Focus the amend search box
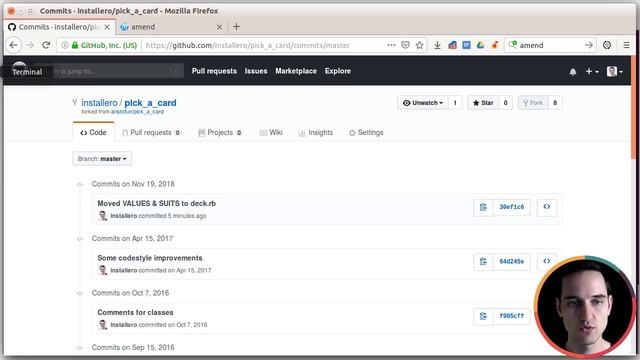Screen dimensions: 640x360 click(549, 45)
